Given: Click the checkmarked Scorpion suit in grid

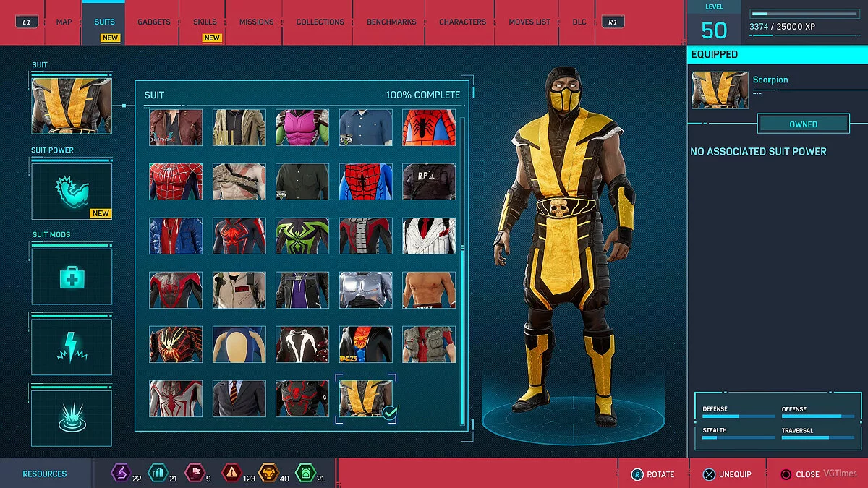Looking at the screenshot, I should point(366,398).
